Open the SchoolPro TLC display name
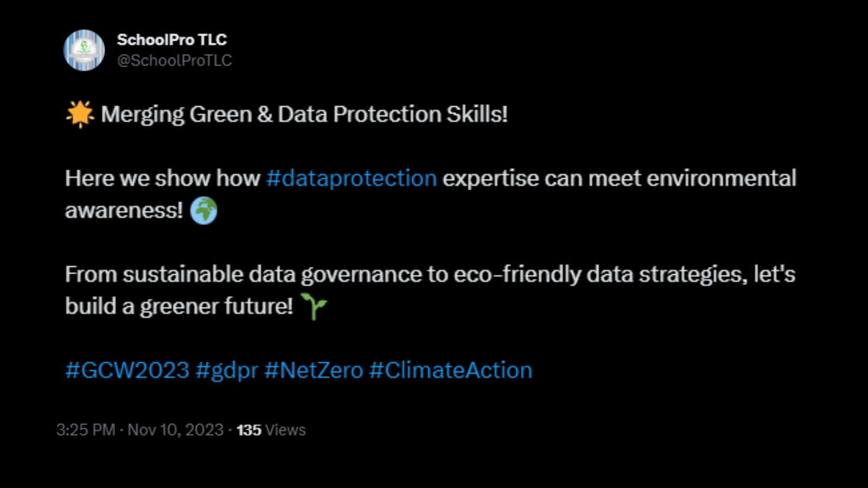Screen dimensions: 868x488 click(172, 40)
